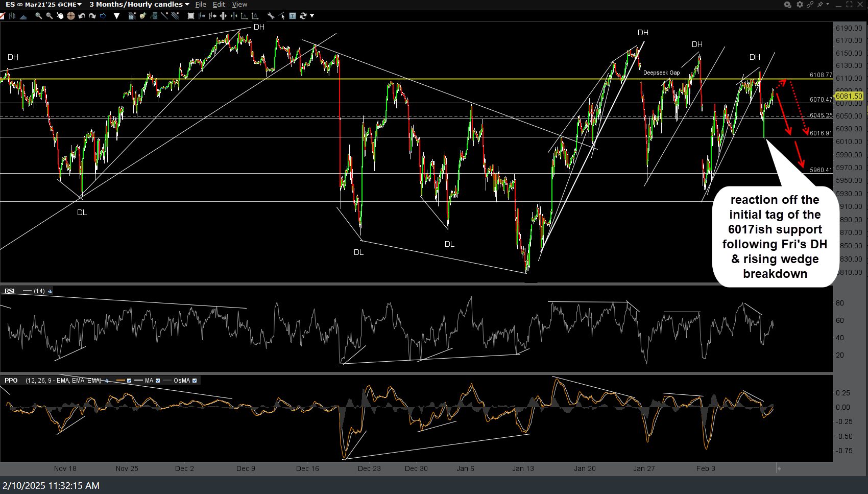Open the chart settings gear

point(799,4)
